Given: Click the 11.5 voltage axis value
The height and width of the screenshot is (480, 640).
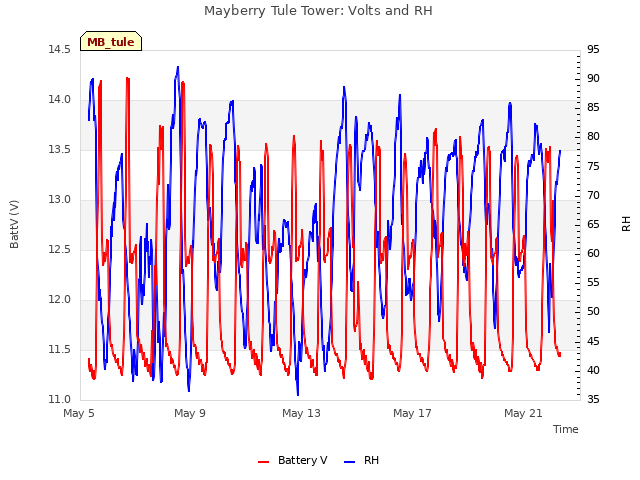Looking at the screenshot, I should coord(59,349).
